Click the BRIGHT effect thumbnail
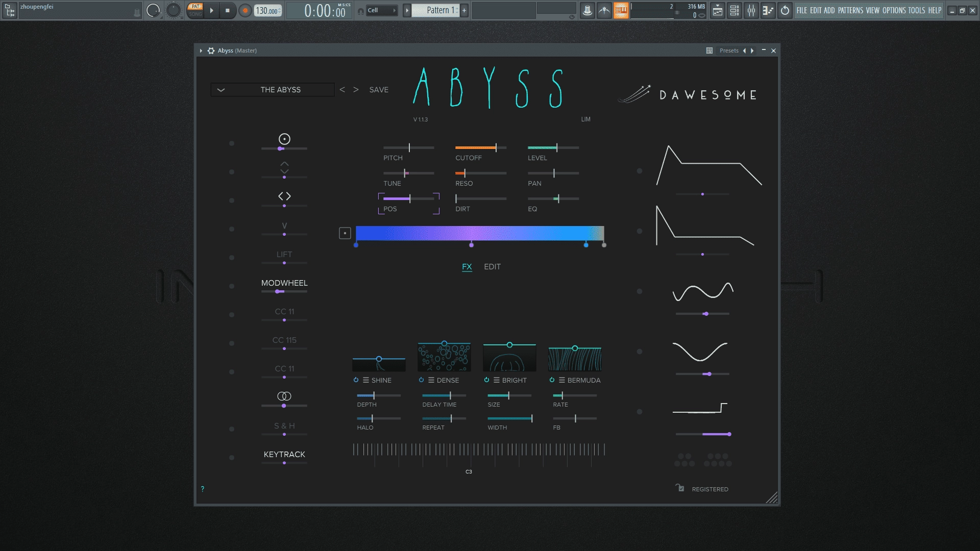 tap(509, 358)
